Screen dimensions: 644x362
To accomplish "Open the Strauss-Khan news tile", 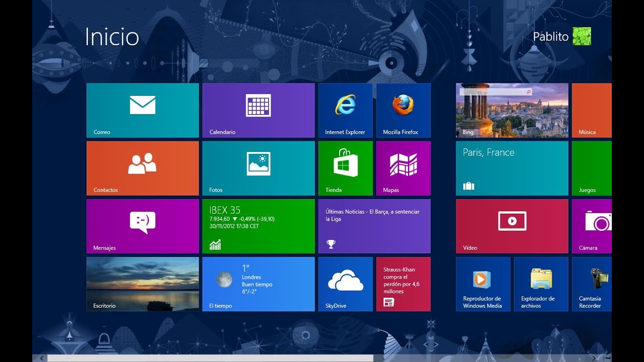I will pos(404,284).
